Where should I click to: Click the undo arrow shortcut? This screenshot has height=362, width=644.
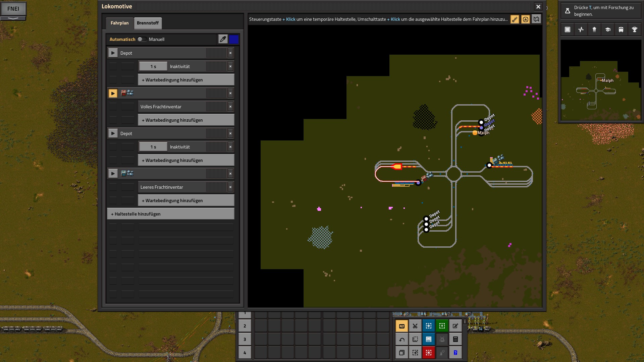point(401,339)
